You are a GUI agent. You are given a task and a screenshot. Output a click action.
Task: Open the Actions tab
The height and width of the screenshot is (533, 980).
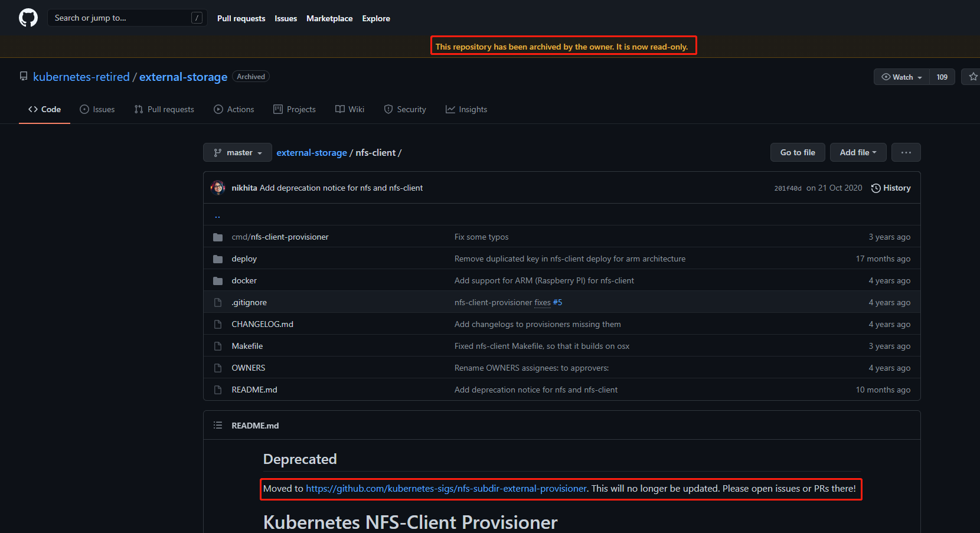(x=234, y=109)
